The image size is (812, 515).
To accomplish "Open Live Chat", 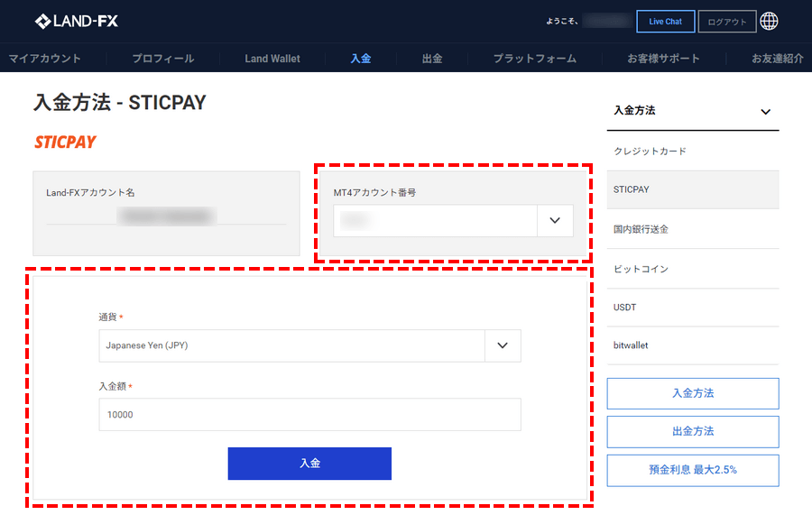I will point(666,22).
